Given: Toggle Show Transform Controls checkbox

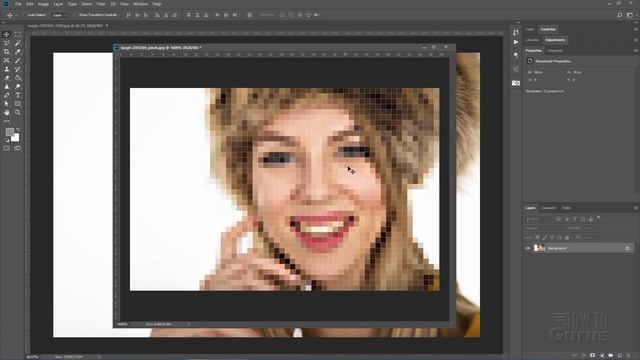Looking at the screenshot, I should click(76, 15).
